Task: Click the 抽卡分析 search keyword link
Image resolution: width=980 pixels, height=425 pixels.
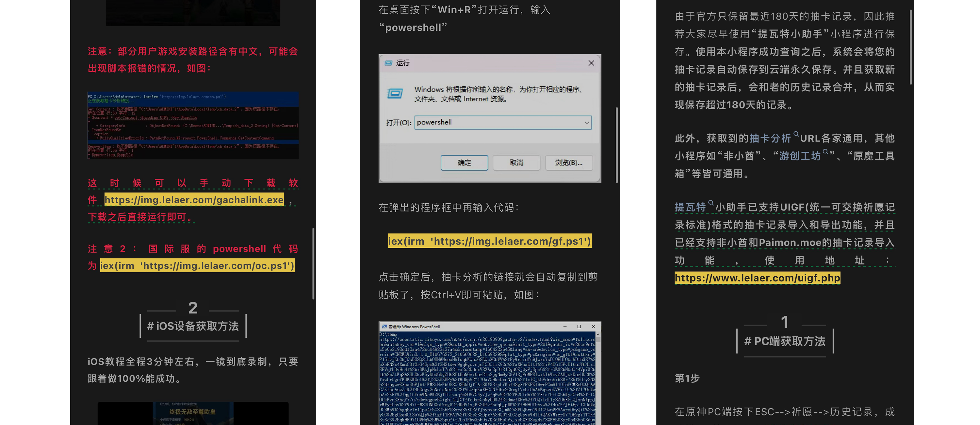Action: [770, 138]
